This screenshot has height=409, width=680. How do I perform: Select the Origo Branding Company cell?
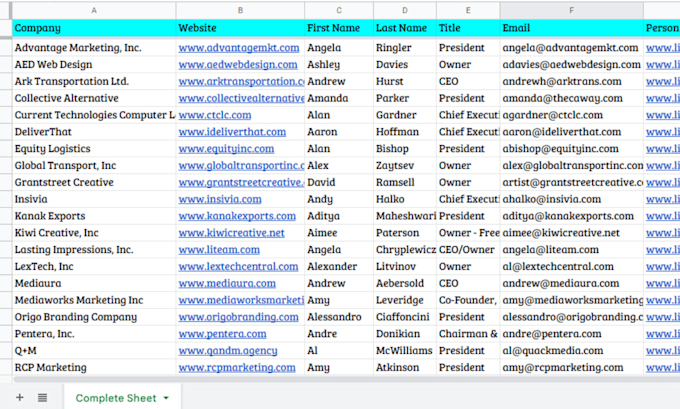[x=94, y=317]
